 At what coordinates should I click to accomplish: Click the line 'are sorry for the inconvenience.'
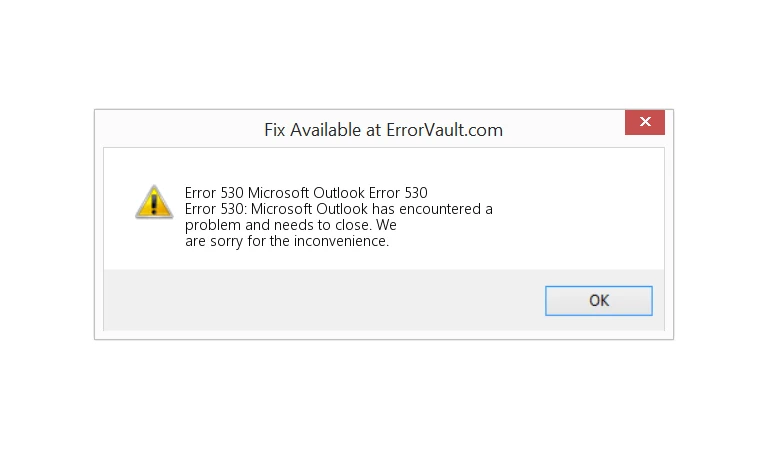286,241
